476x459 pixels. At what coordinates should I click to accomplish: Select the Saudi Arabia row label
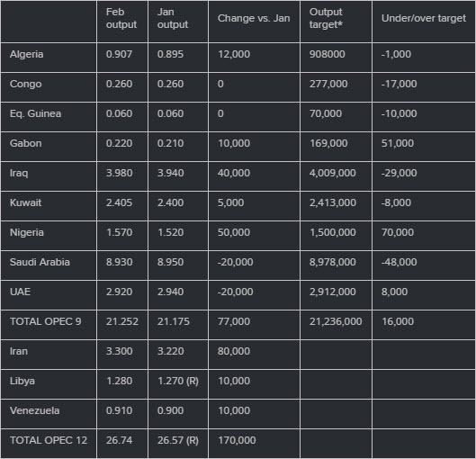40,262
